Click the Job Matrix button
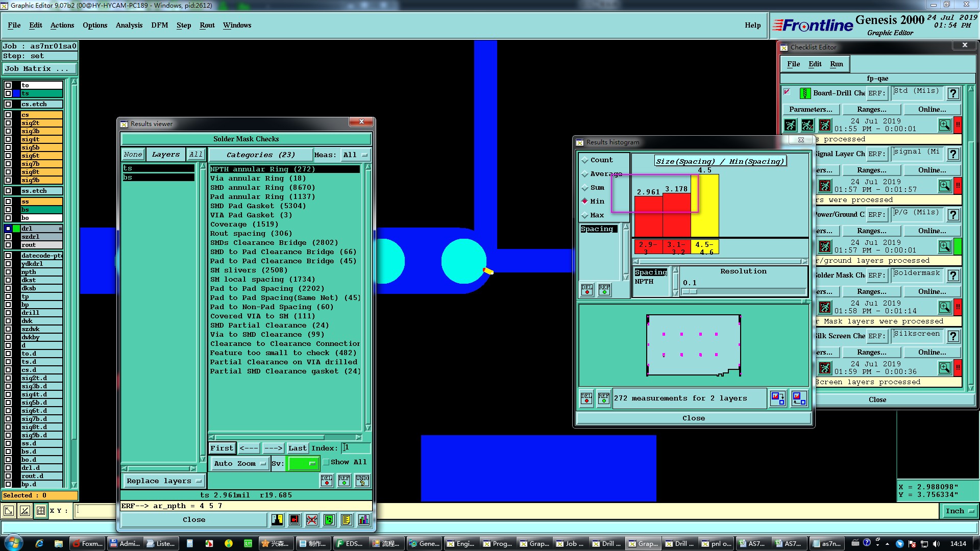 coord(40,69)
